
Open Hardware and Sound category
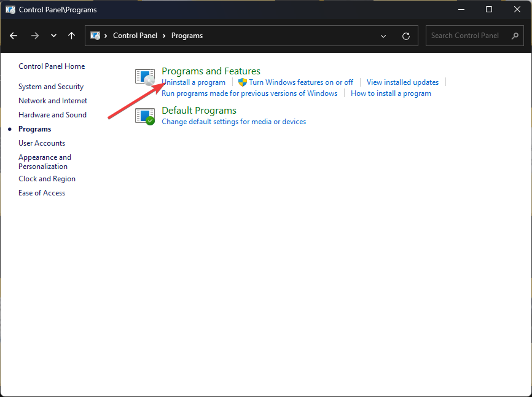53,115
